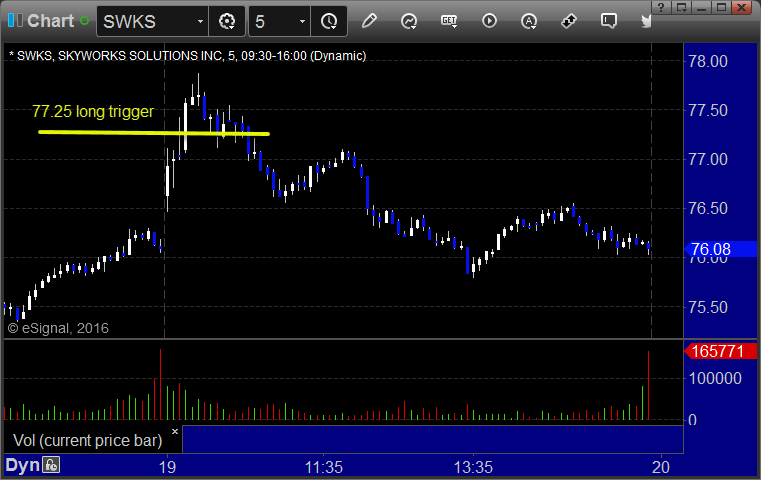Click the 76.50 price axis label
Viewport: 761px width, 480px height.
[x=708, y=209]
